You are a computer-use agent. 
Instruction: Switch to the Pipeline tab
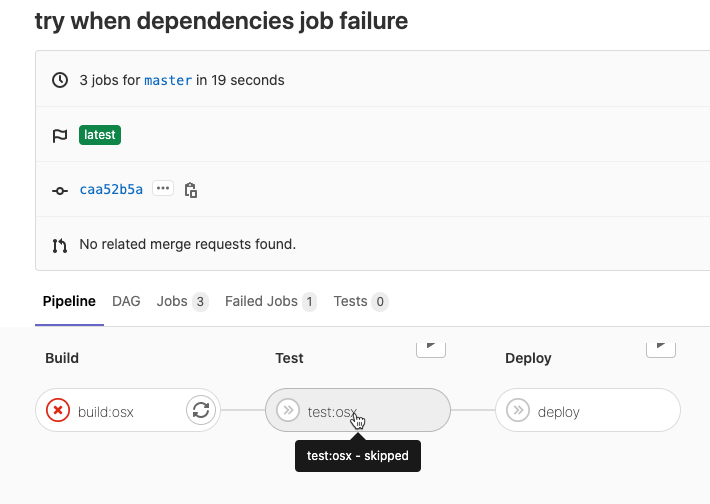(x=69, y=301)
